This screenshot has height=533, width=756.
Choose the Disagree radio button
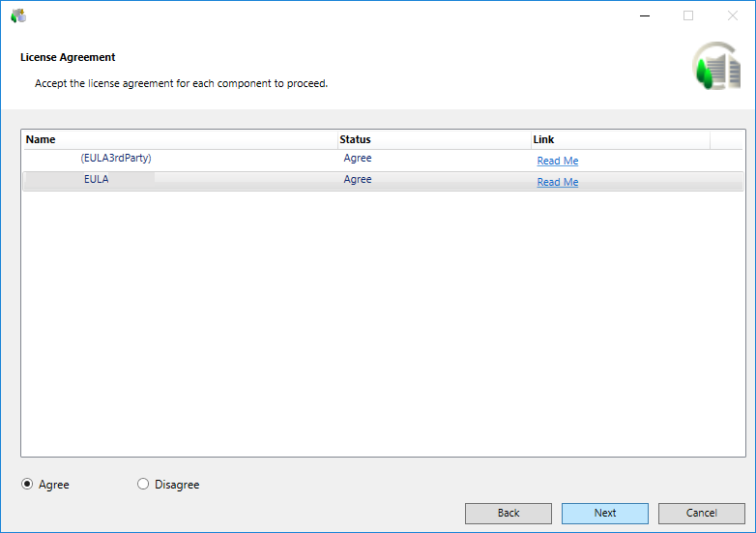[144, 485]
